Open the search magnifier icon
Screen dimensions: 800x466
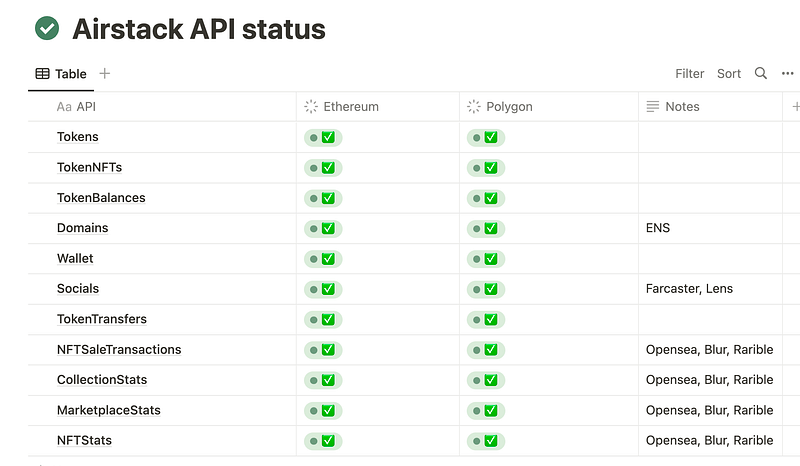click(760, 73)
